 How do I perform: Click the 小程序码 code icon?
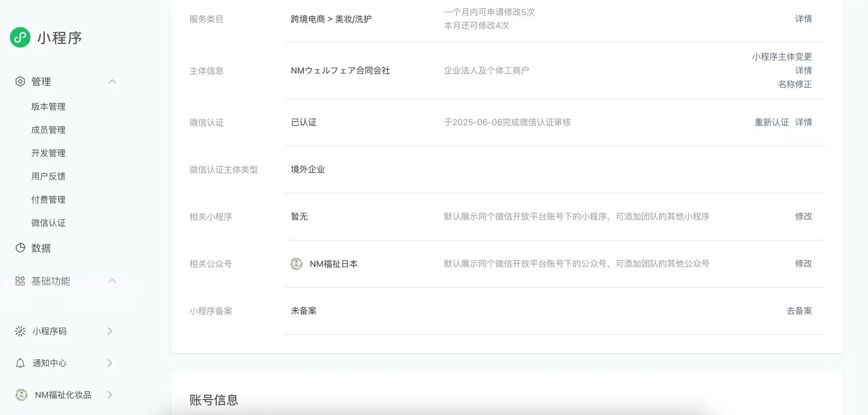click(20, 331)
